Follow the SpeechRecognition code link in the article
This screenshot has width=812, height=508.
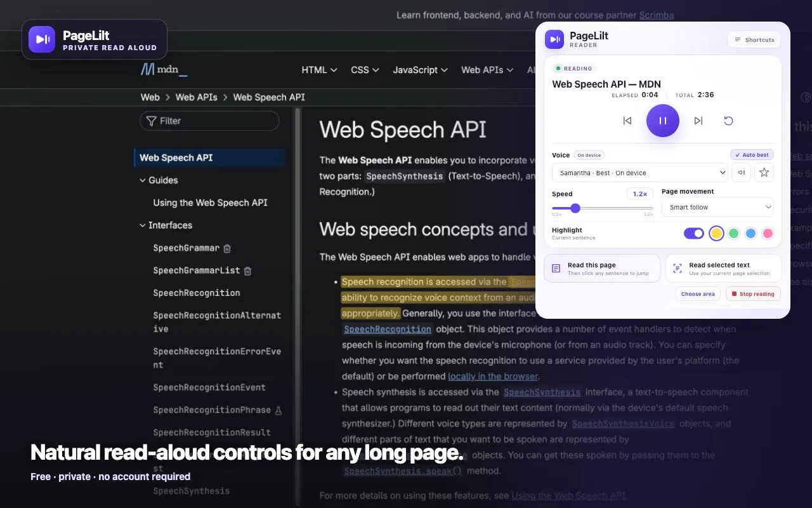click(388, 329)
